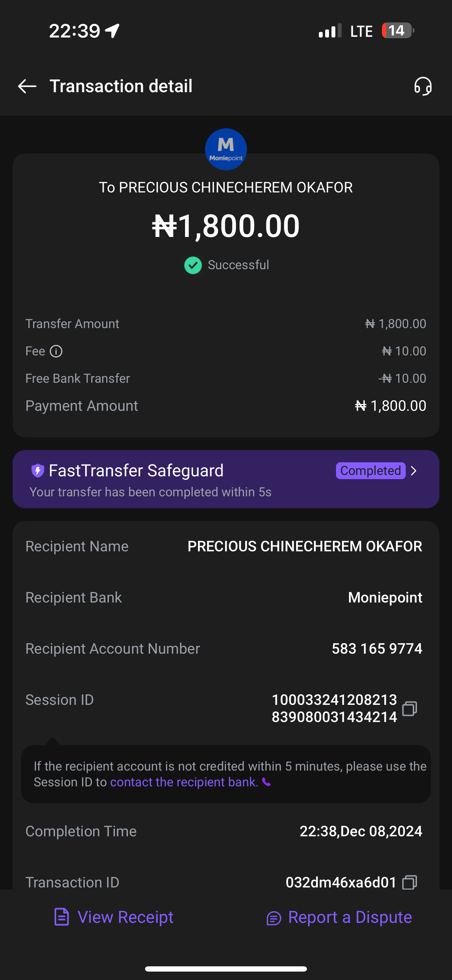Open customer support headset icon
Screen dimensions: 452x980
[423, 86]
